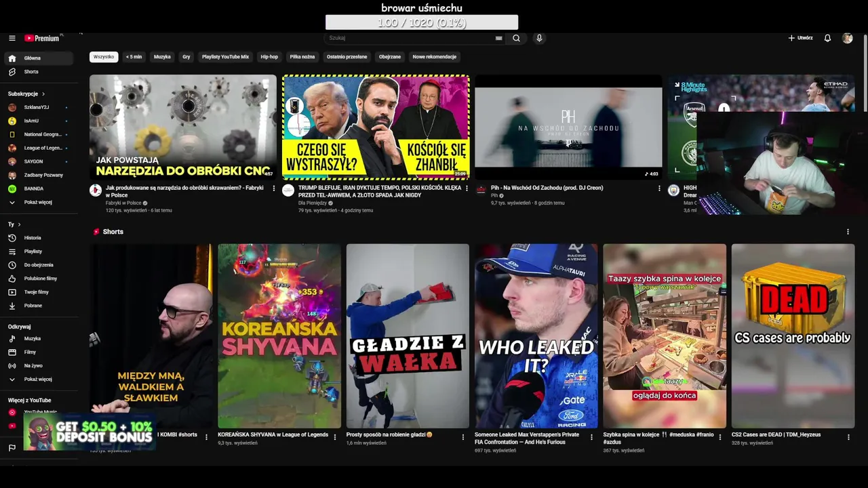This screenshot has height=488, width=868.
Task: Go to Główna home in sidebar
Action: (39, 58)
